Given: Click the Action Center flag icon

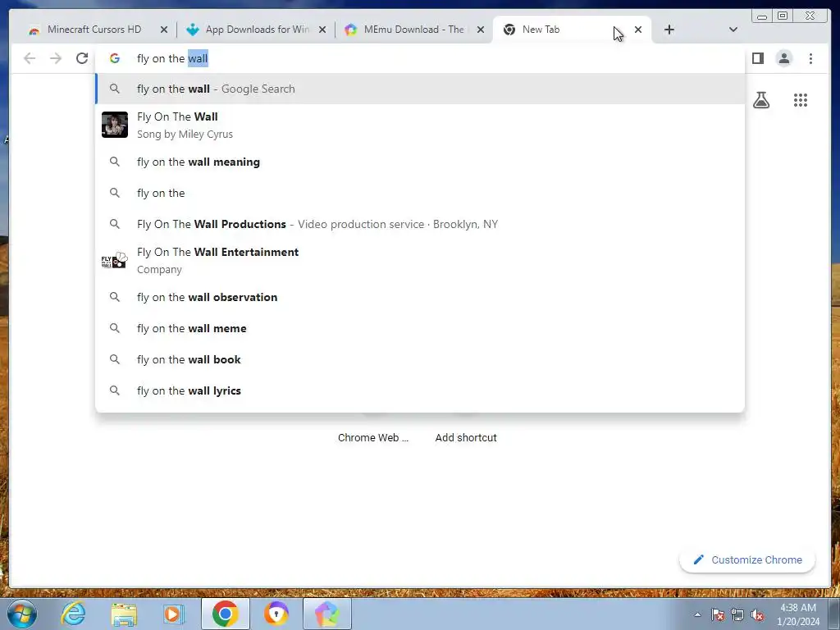Looking at the screenshot, I should click(x=718, y=615).
